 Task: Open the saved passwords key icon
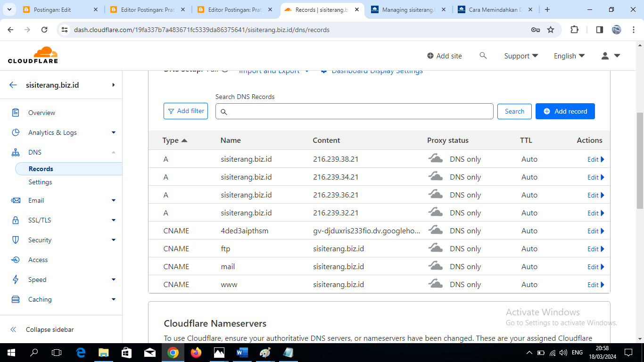tap(535, 30)
